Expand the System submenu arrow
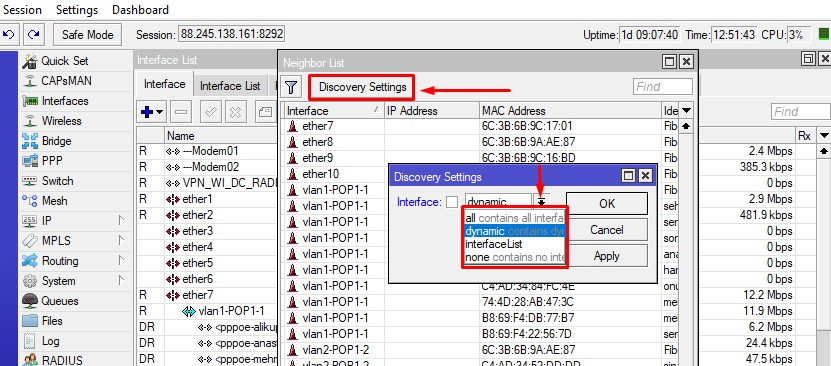Viewport: 831px width, 366px height. pyautogui.click(x=121, y=281)
